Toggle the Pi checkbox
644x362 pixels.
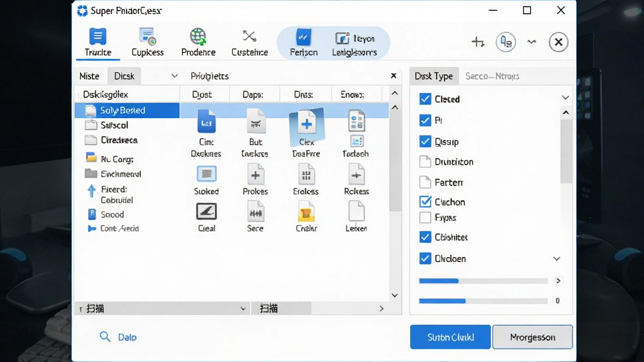[x=425, y=120]
